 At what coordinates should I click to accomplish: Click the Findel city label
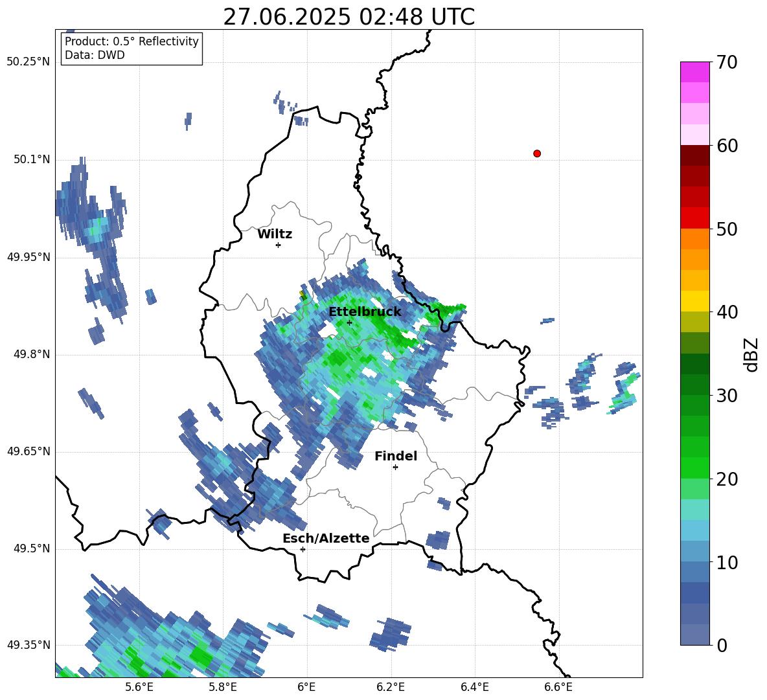(396, 456)
